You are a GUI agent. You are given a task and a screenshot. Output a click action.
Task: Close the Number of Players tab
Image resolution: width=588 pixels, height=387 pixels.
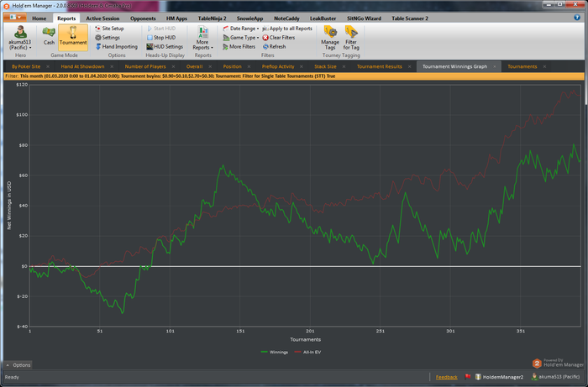pos(173,66)
